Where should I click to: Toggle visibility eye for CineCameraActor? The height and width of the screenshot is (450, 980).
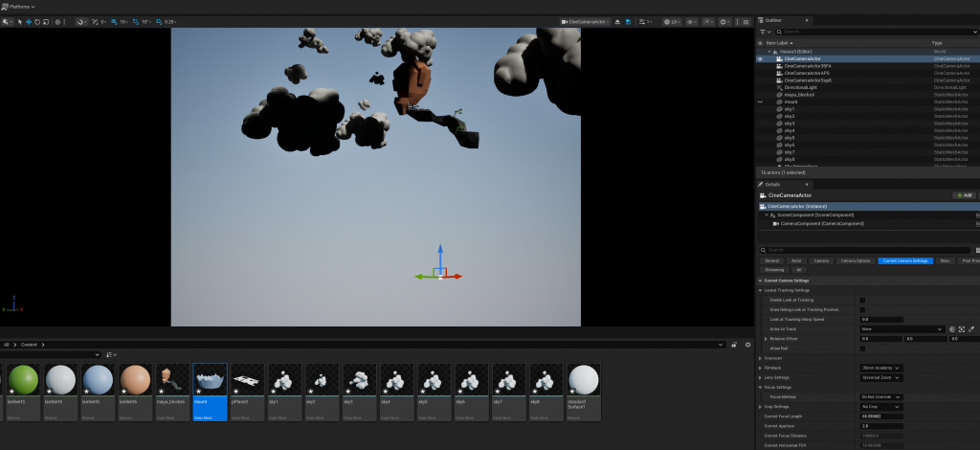click(x=761, y=58)
